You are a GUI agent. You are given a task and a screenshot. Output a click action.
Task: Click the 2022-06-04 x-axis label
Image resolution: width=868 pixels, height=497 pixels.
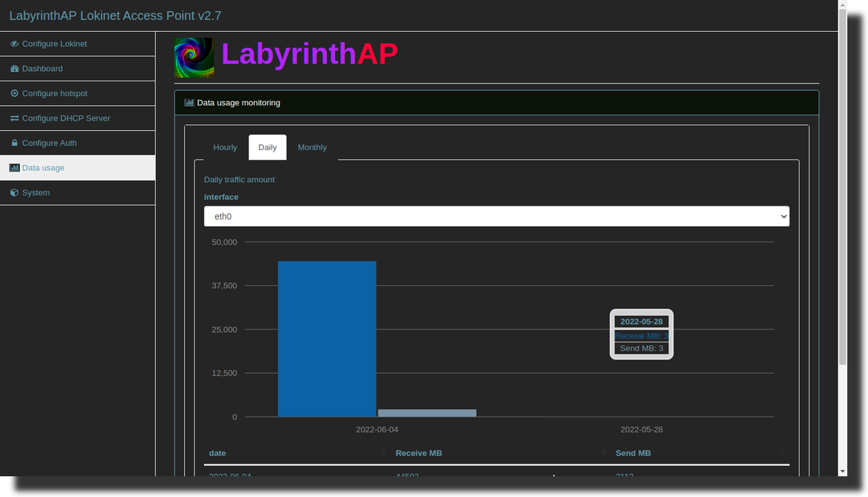(x=377, y=430)
